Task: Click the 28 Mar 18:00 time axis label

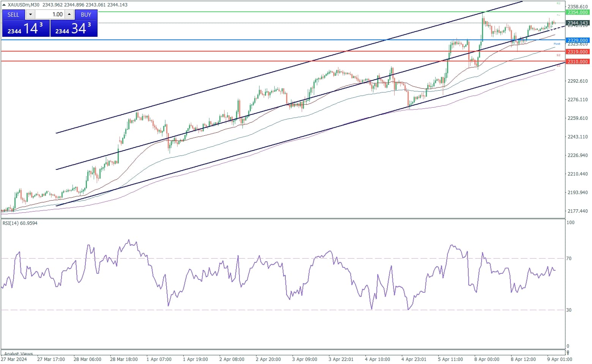Action: pos(124,359)
